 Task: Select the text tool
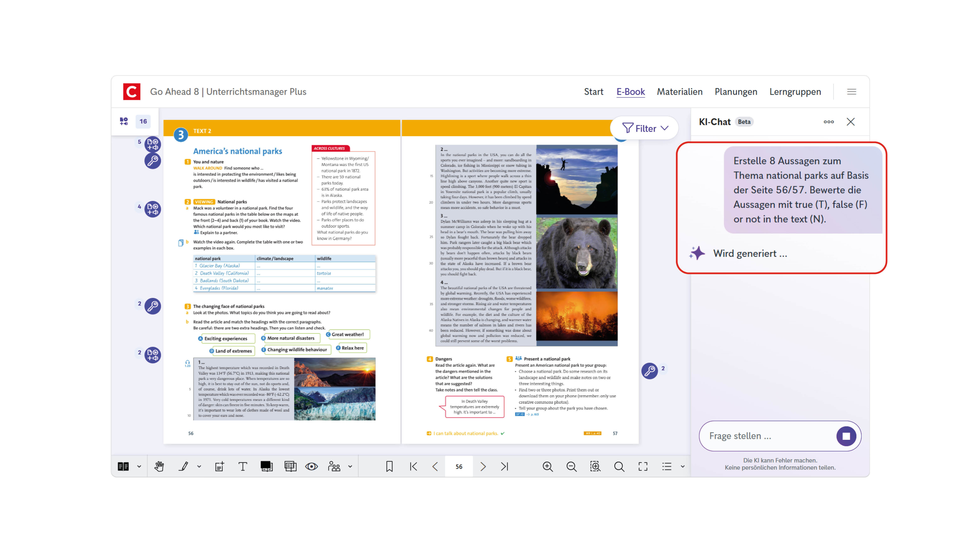pyautogui.click(x=243, y=466)
